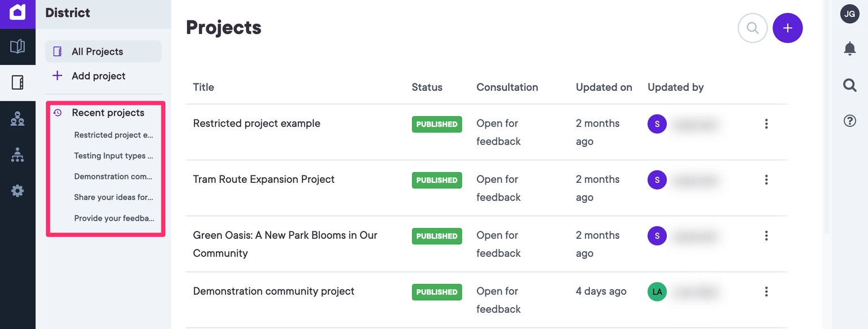Image resolution: width=868 pixels, height=329 pixels.
Task: Choose Add project in the sidebar
Action: click(98, 76)
